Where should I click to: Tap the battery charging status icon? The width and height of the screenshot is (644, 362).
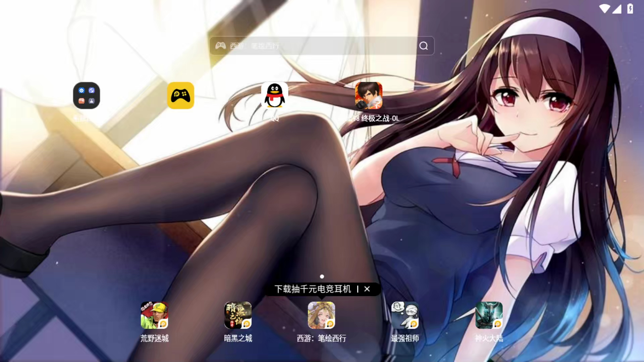pyautogui.click(x=630, y=9)
